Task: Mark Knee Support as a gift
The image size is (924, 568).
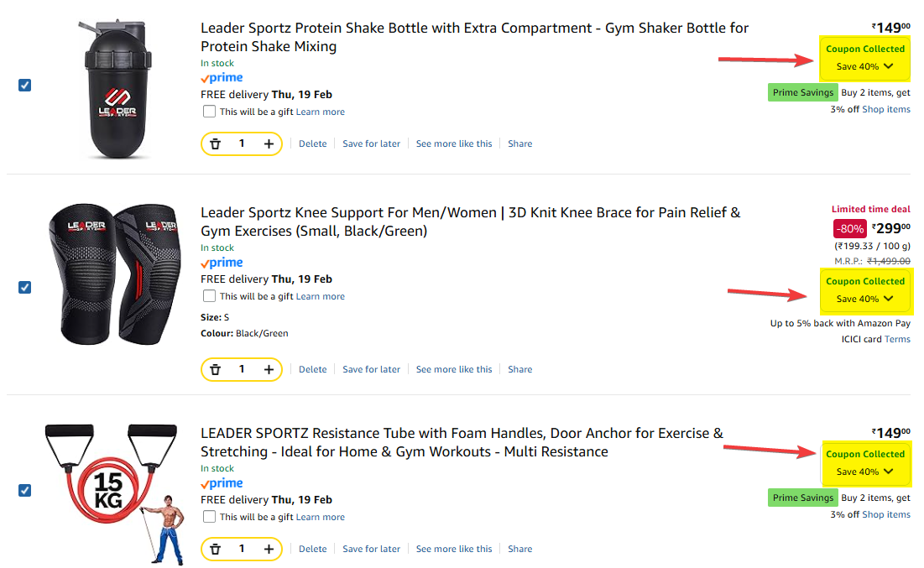Action: click(208, 296)
